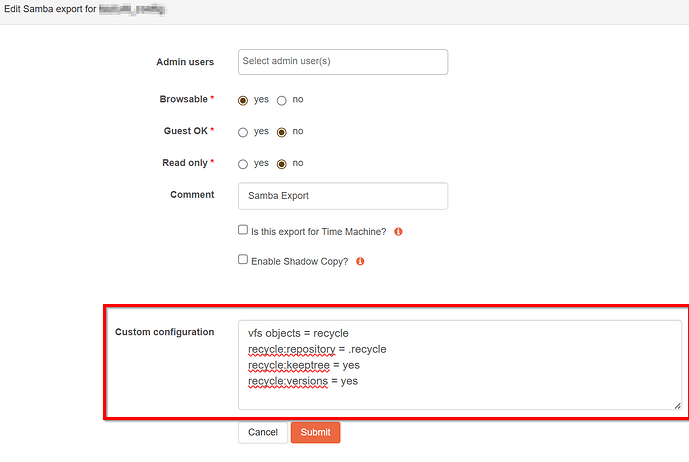
Task: Enable the Time Machine export checkbox
Action: 243,230
